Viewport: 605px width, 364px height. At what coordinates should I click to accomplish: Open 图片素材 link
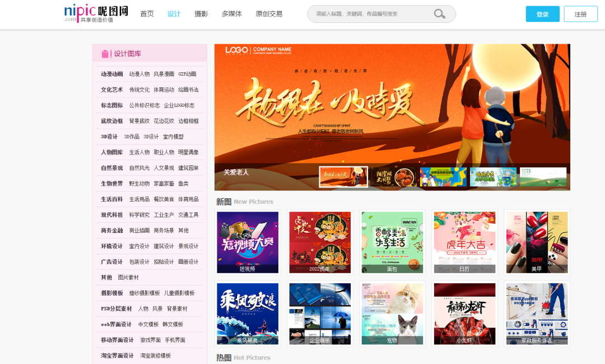(x=128, y=278)
